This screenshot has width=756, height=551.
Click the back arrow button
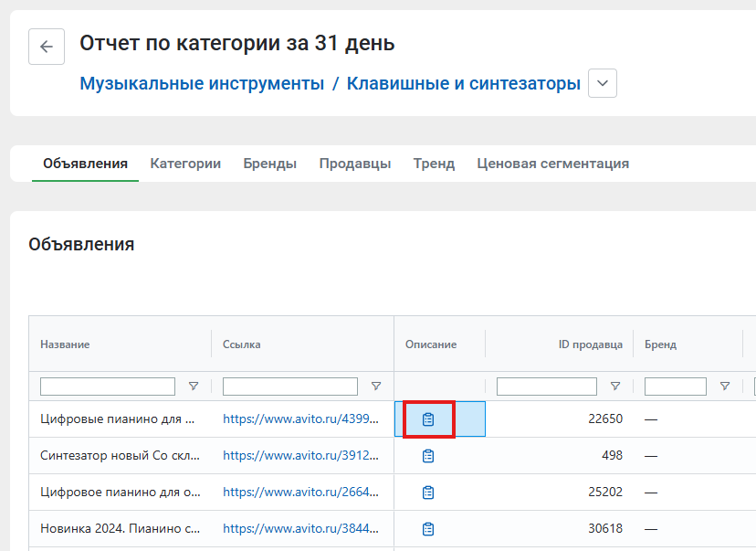click(47, 47)
